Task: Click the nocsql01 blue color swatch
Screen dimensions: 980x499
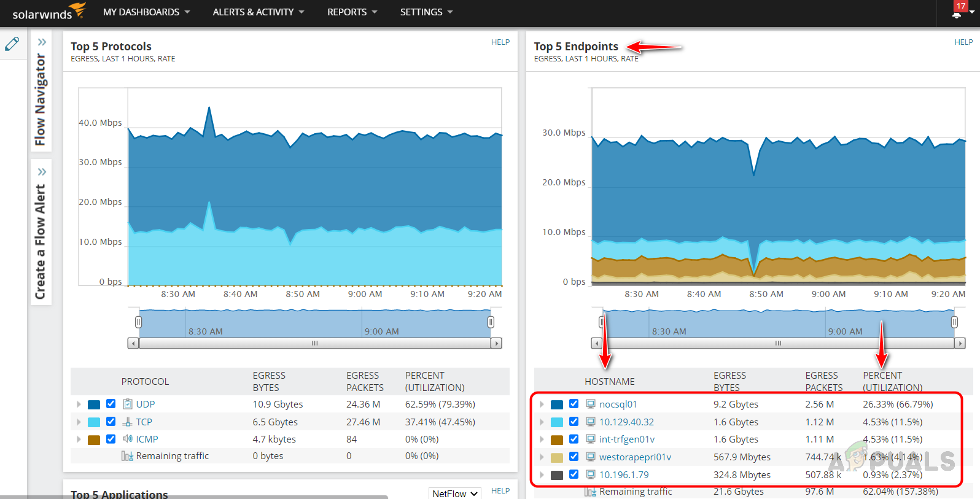Action: pyautogui.click(x=557, y=404)
